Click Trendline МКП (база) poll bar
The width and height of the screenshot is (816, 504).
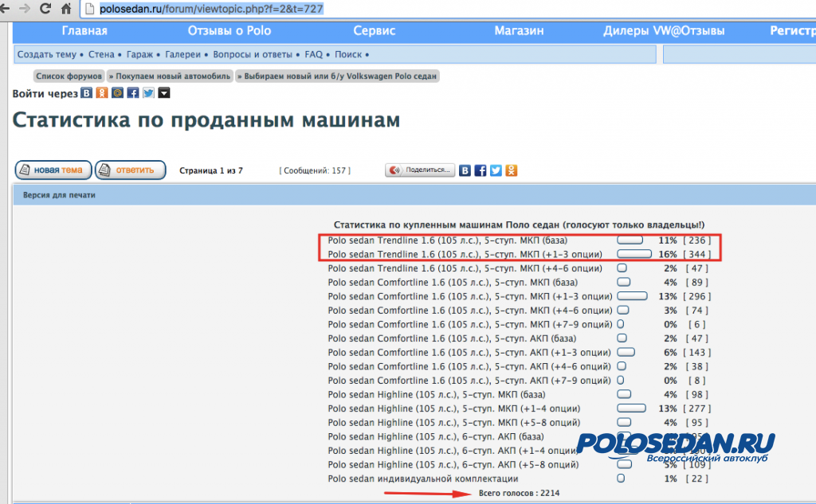pos(630,240)
